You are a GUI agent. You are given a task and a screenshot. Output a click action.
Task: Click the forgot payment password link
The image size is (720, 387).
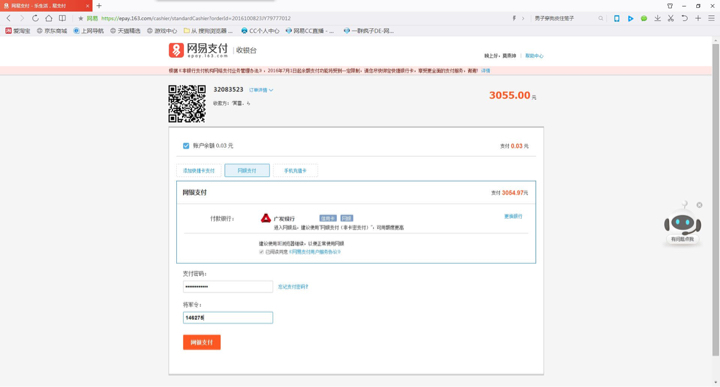[x=293, y=286]
